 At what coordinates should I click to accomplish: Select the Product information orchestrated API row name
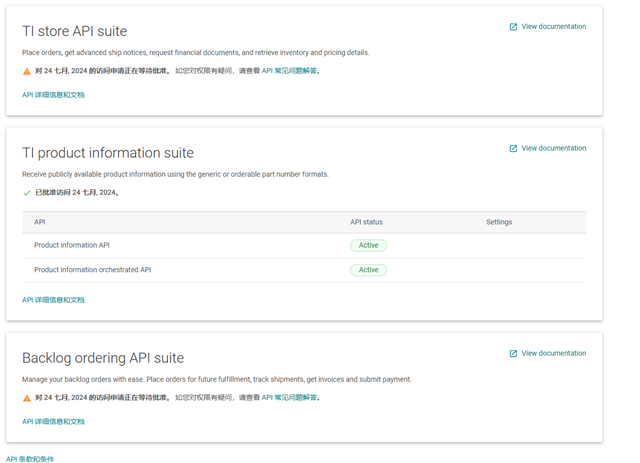tap(92, 270)
